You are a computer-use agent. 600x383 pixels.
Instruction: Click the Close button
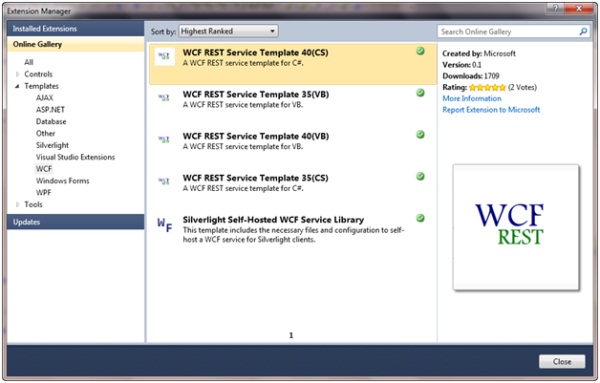pyautogui.click(x=562, y=362)
